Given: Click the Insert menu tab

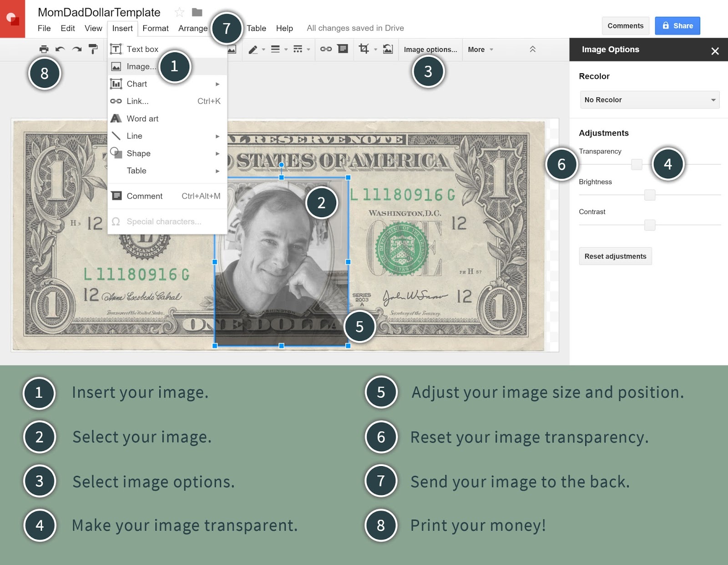Looking at the screenshot, I should [x=122, y=28].
